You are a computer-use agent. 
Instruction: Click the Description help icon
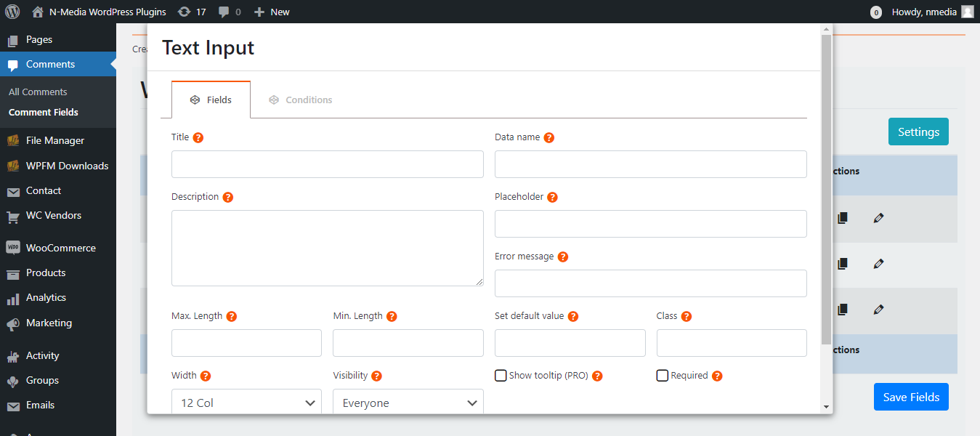point(228,197)
